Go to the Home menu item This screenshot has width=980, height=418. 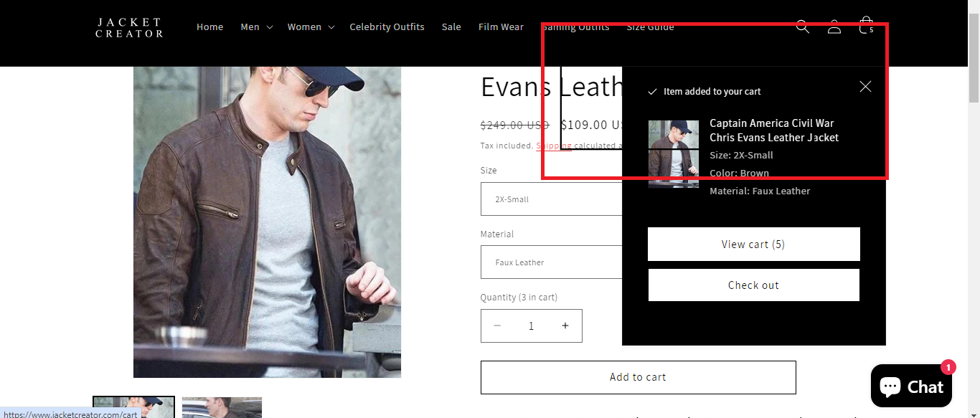[x=209, y=27]
